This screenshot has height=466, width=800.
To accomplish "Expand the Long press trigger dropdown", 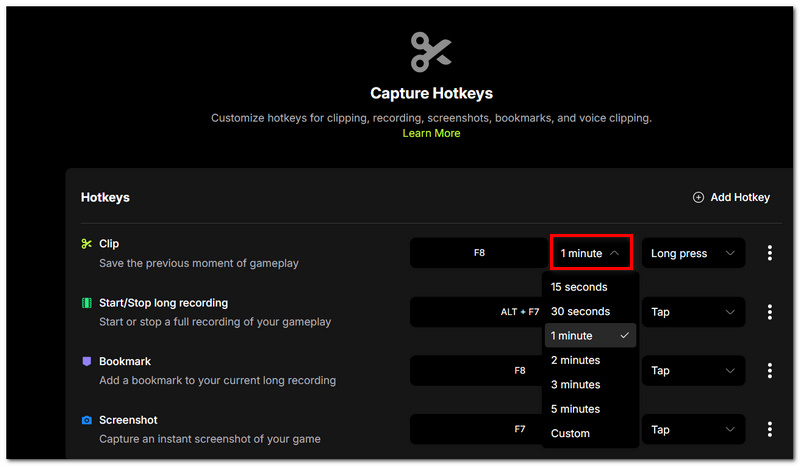I will pyautogui.click(x=693, y=253).
